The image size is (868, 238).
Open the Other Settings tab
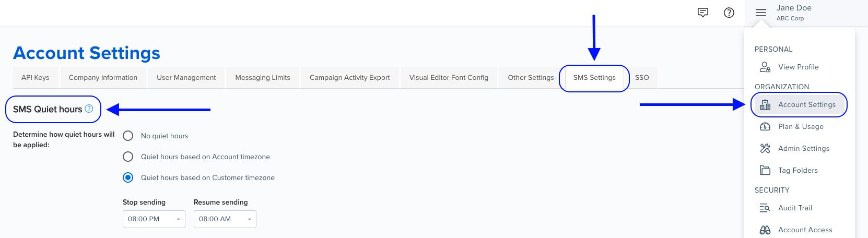click(x=531, y=77)
